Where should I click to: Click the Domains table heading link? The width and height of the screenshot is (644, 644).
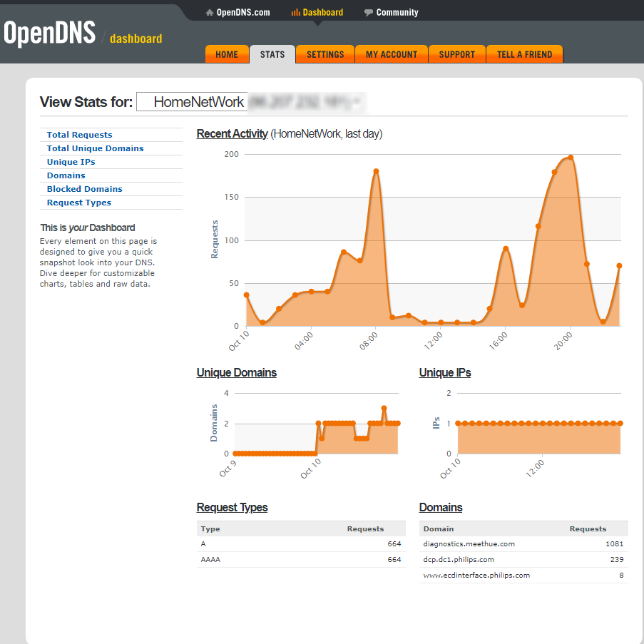[x=441, y=507]
